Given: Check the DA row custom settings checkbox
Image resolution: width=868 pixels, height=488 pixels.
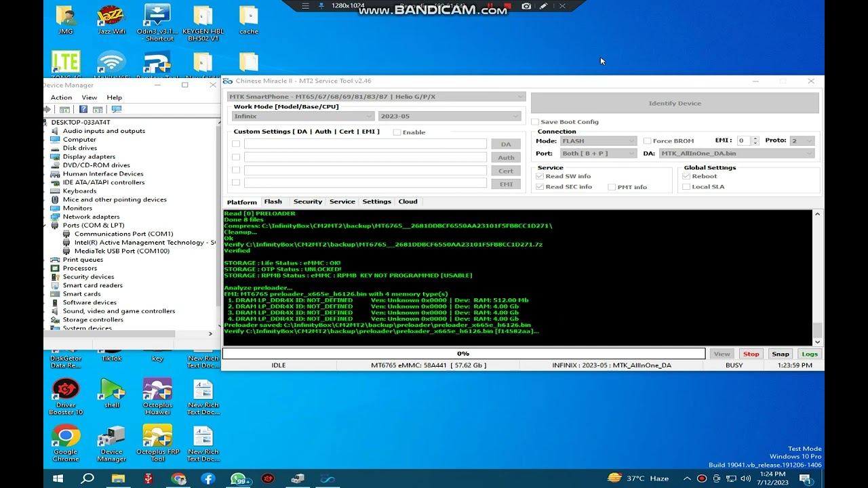Looking at the screenshot, I should 236,144.
